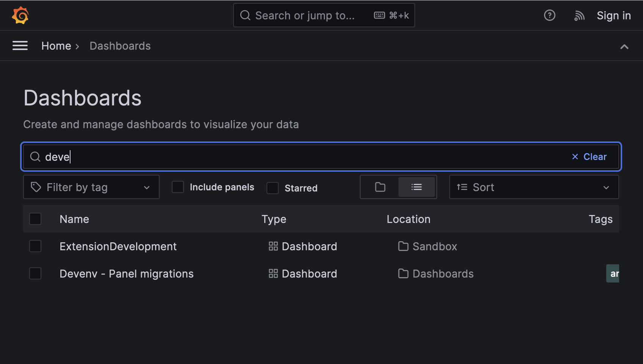Switch to folder view icon
This screenshot has width=643, height=364.
coord(380,187)
